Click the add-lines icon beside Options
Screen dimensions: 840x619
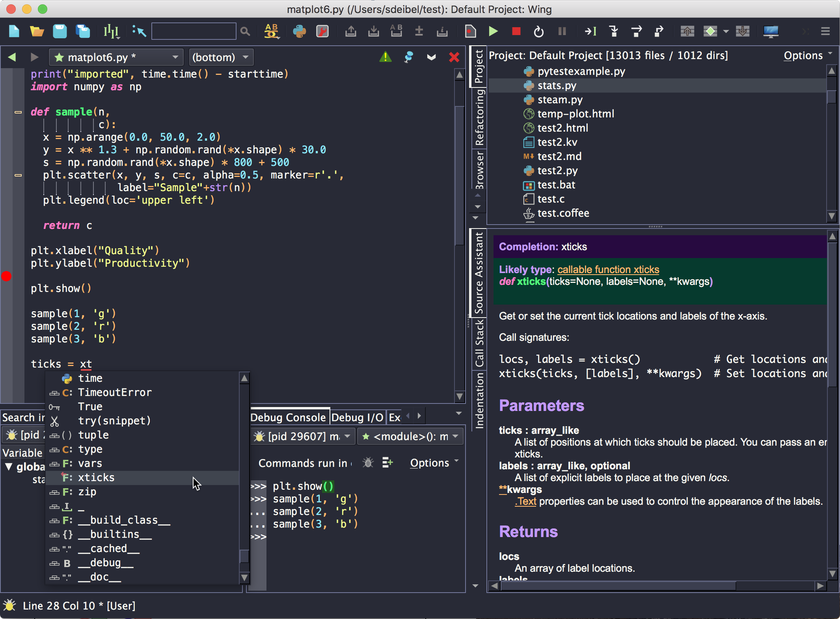coord(387,463)
